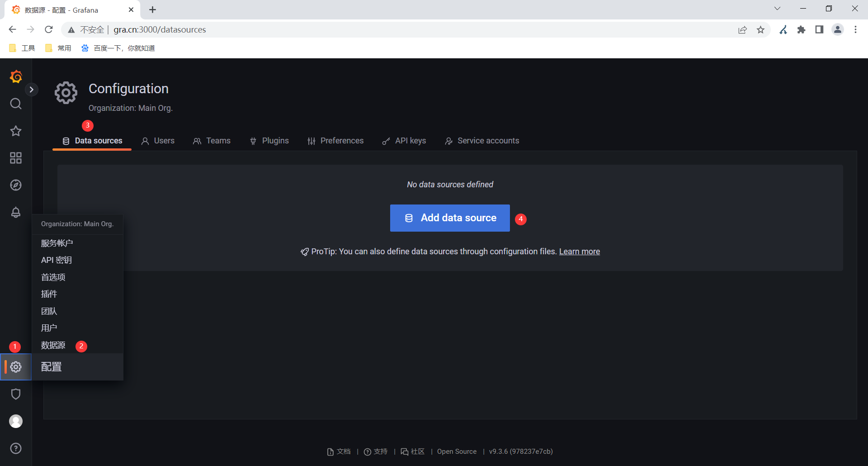Open the 文档 documentation footer link
Image resolution: width=868 pixels, height=466 pixels.
339,452
